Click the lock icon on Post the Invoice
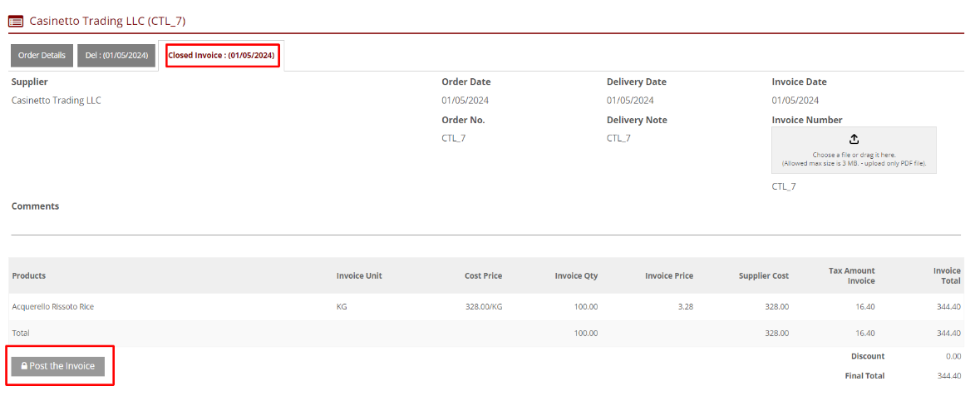 [24, 366]
